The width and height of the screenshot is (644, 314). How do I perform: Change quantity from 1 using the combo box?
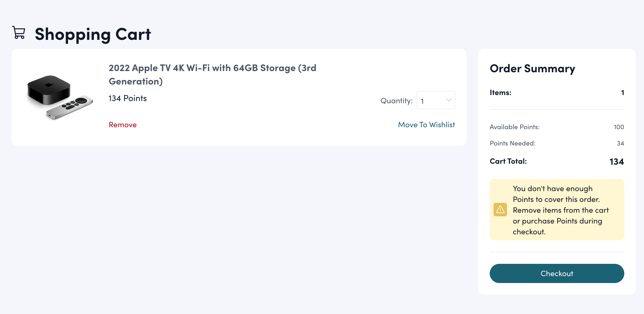tap(436, 100)
